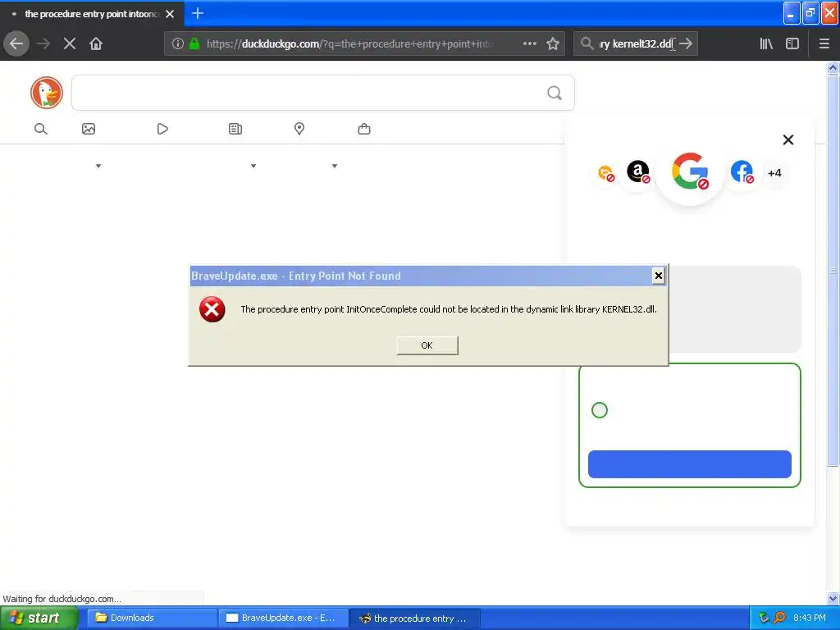Click OK in the Entry Point Not Found dialog
840x630 pixels.
coord(427,345)
